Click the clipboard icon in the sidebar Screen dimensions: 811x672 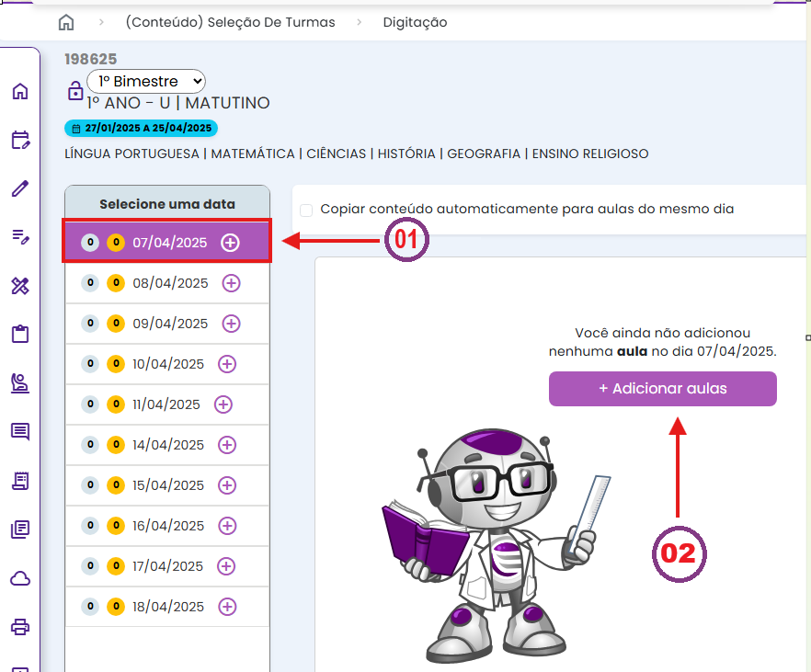[20, 334]
